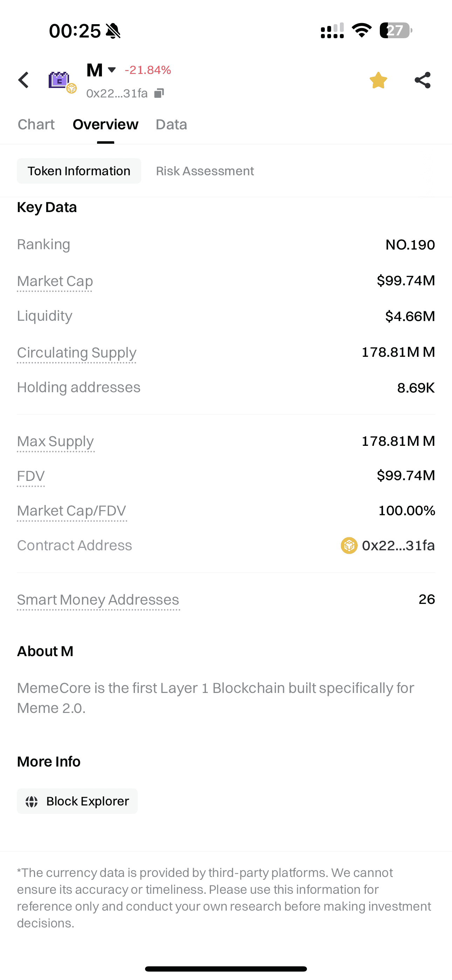
Task: Open the share icon
Action: [x=422, y=80]
